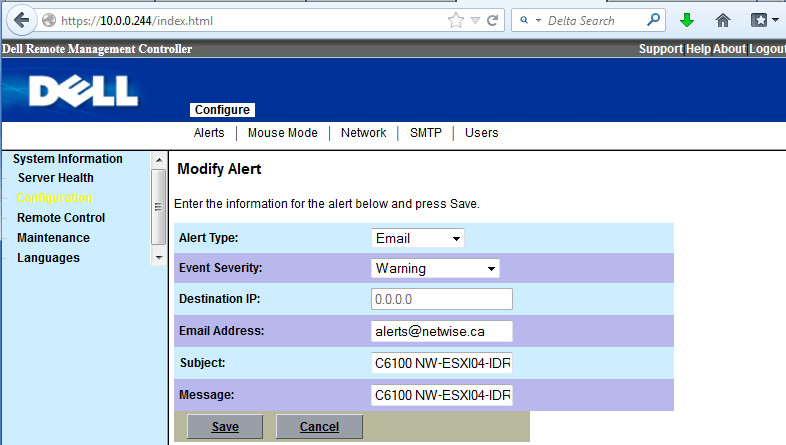Bookmark this page with the star icon
The height and width of the screenshot is (445, 786).
click(456, 21)
